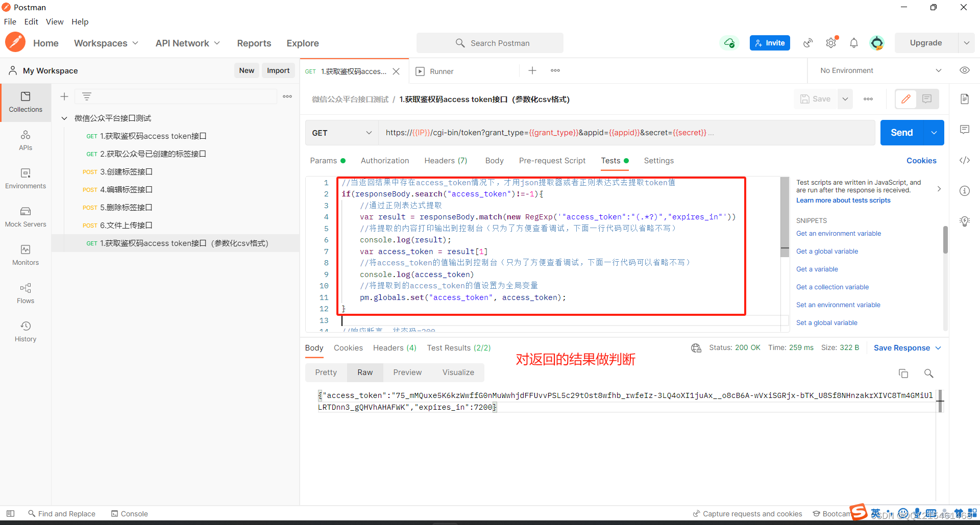The image size is (980, 525).
Task: Expand the Workspaces dropdown
Action: coord(106,43)
